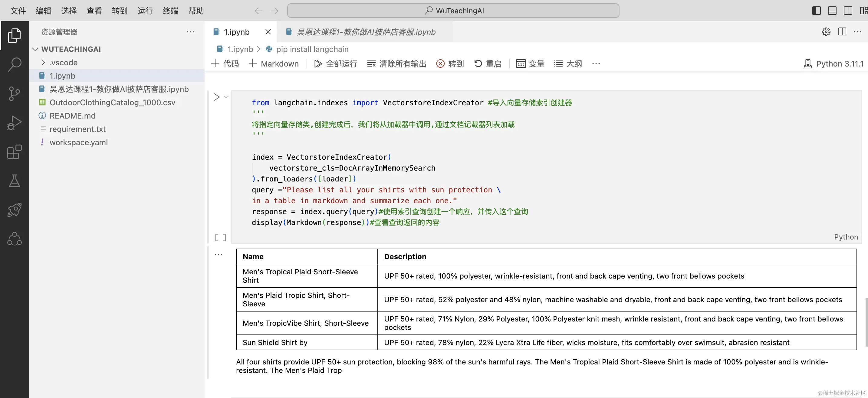Click the WuTeachingAI command search field
Viewport: 868px width, 398px height.
tap(453, 11)
